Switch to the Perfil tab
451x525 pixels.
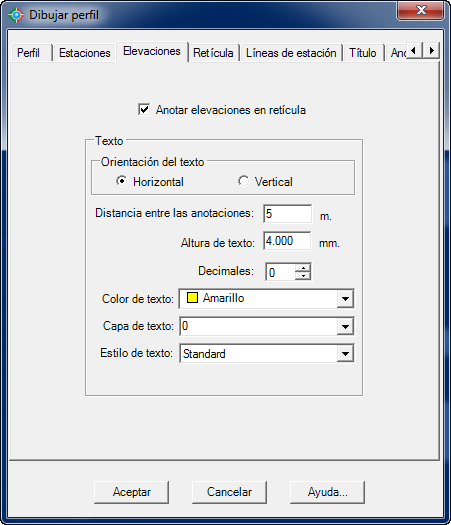[x=29, y=53]
